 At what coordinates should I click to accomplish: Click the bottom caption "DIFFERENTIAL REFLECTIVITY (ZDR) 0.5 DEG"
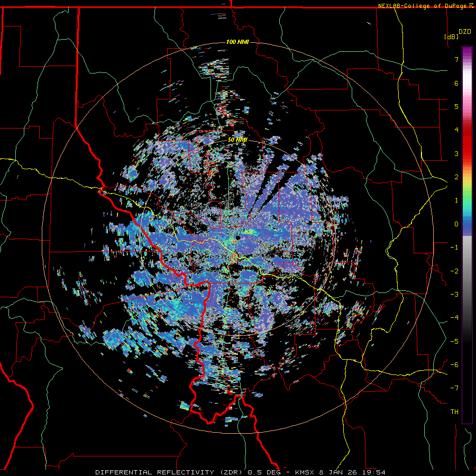(189, 472)
